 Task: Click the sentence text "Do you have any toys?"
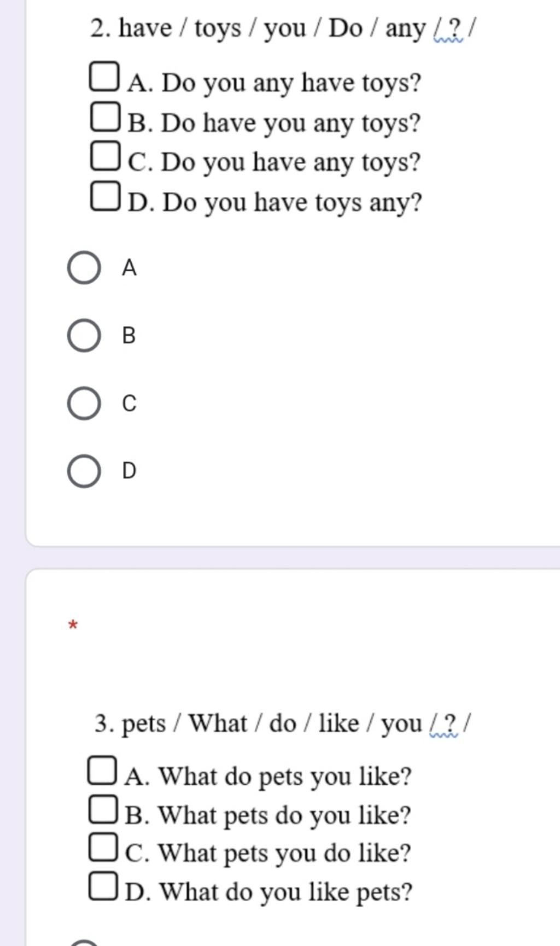click(x=290, y=162)
